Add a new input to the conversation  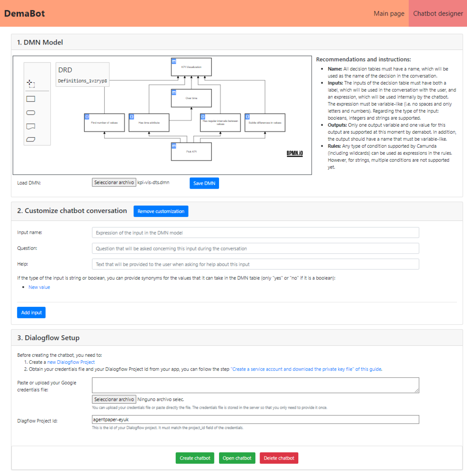[31, 312]
